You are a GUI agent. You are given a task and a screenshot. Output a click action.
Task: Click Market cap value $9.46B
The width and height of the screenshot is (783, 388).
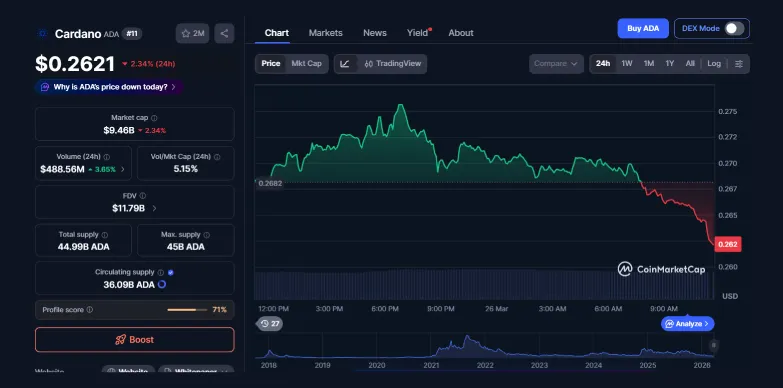click(119, 130)
